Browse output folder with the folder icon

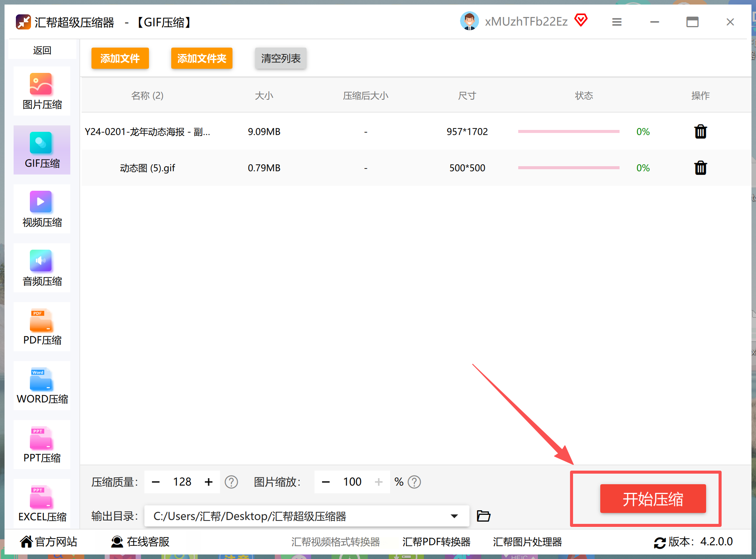pos(483,516)
